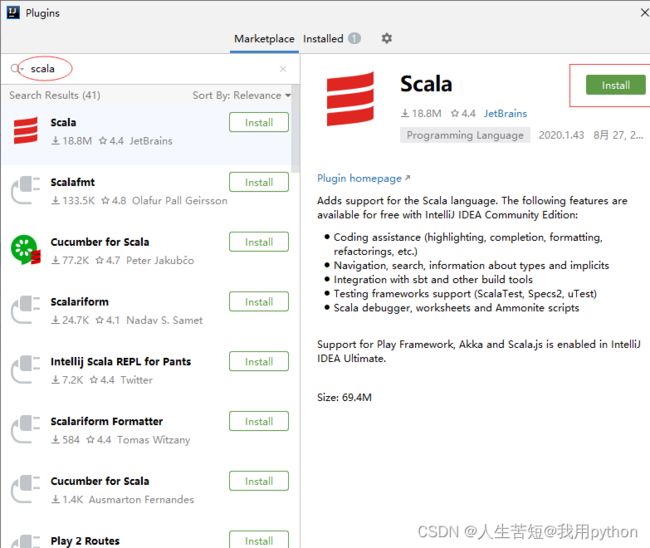650x548 pixels.
Task: Open the JetBrains vendor link in details
Action: (x=505, y=113)
